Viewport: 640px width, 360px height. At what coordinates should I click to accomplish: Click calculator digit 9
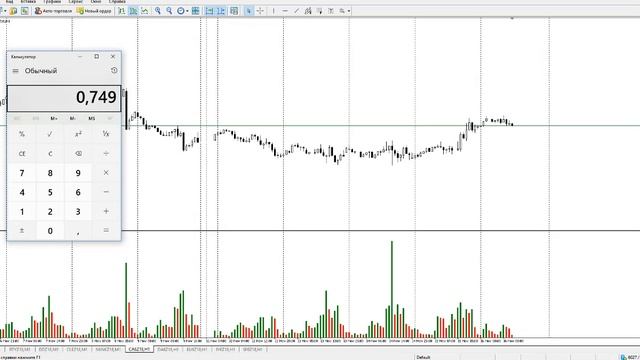pyautogui.click(x=78, y=173)
